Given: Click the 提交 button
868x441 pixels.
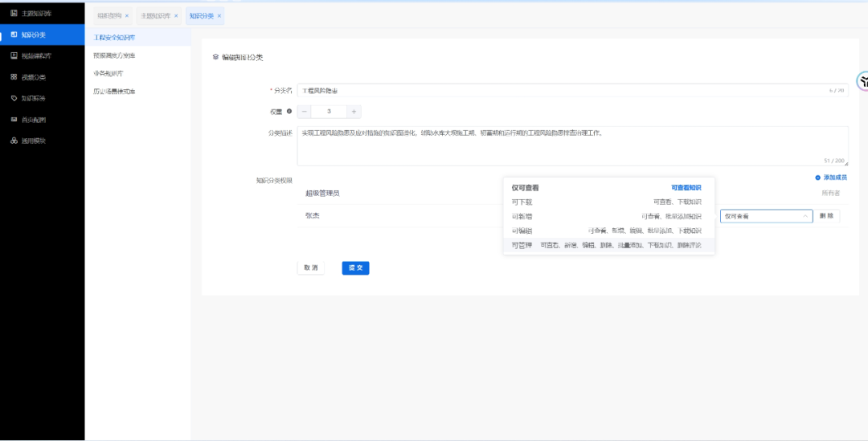Looking at the screenshot, I should [355, 267].
